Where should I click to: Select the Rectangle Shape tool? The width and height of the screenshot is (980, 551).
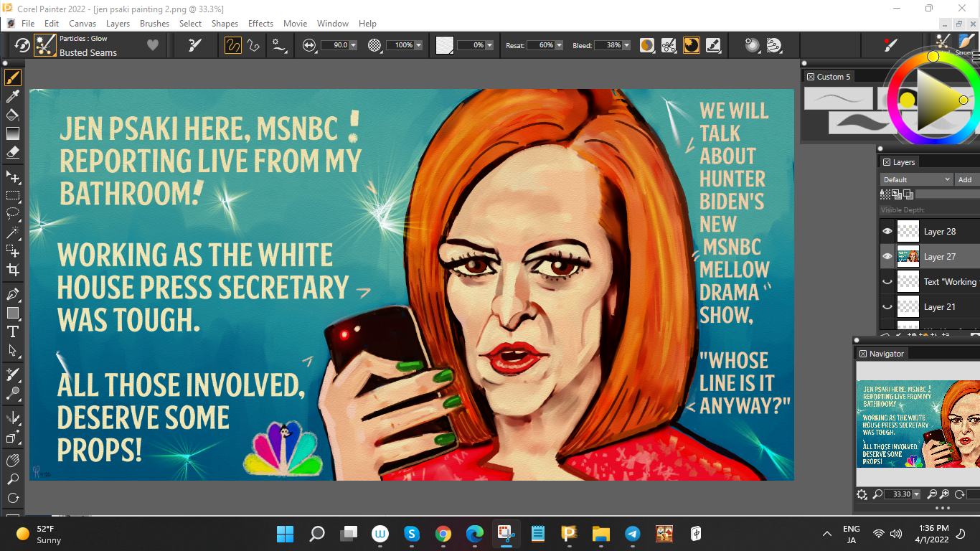click(x=13, y=313)
